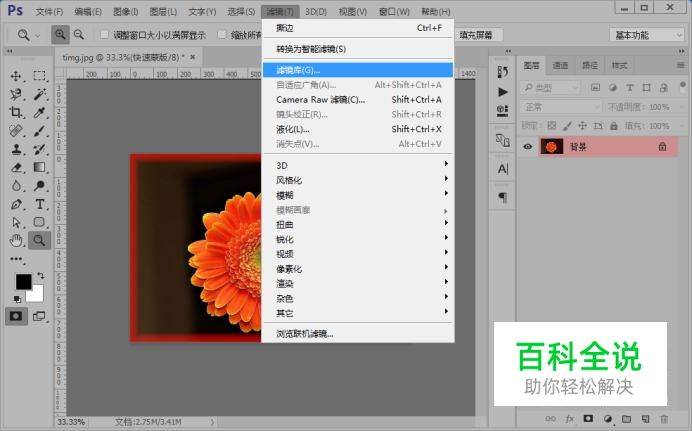Enable 调整窗口大小以满屏显示 checkbox
The width and height of the screenshot is (692, 431).
tap(105, 34)
